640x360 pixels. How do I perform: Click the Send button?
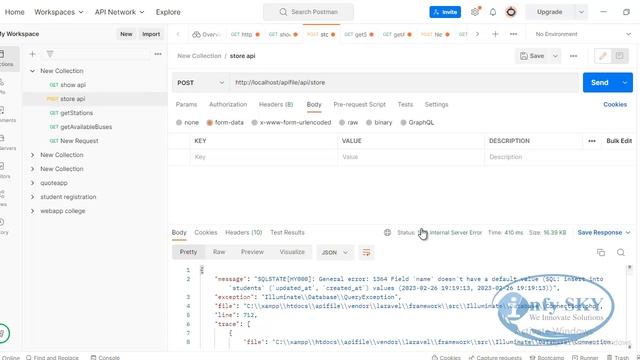coord(600,82)
